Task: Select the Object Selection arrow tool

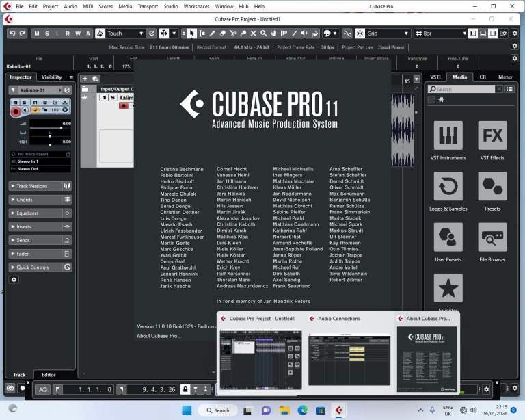Action: click(192, 34)
